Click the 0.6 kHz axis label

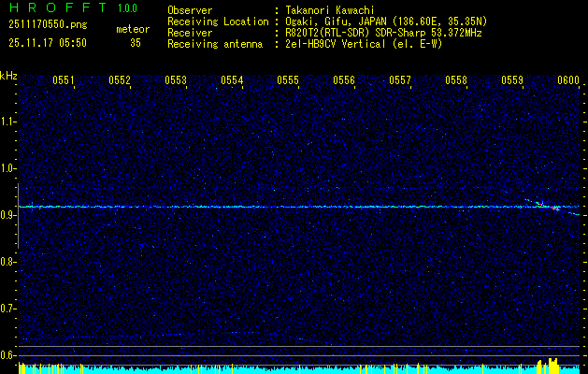point(7,355)
